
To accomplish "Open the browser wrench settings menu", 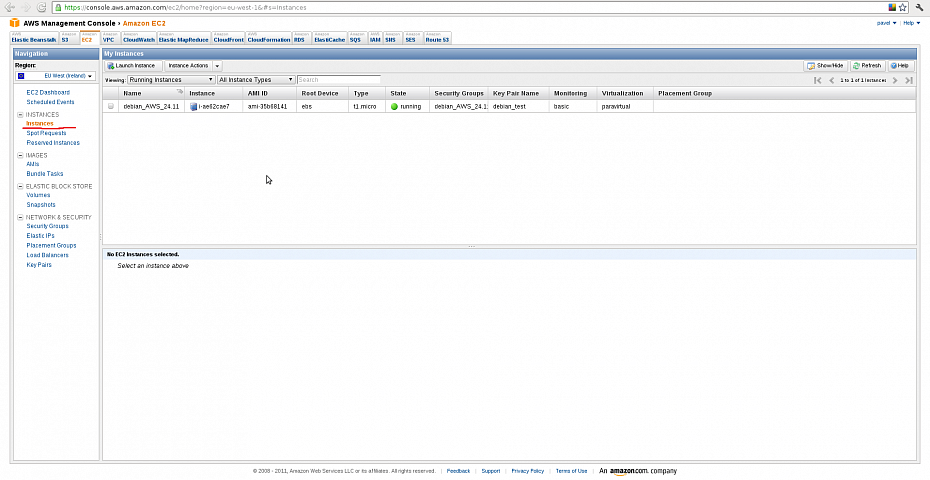I will click(919, 8).
